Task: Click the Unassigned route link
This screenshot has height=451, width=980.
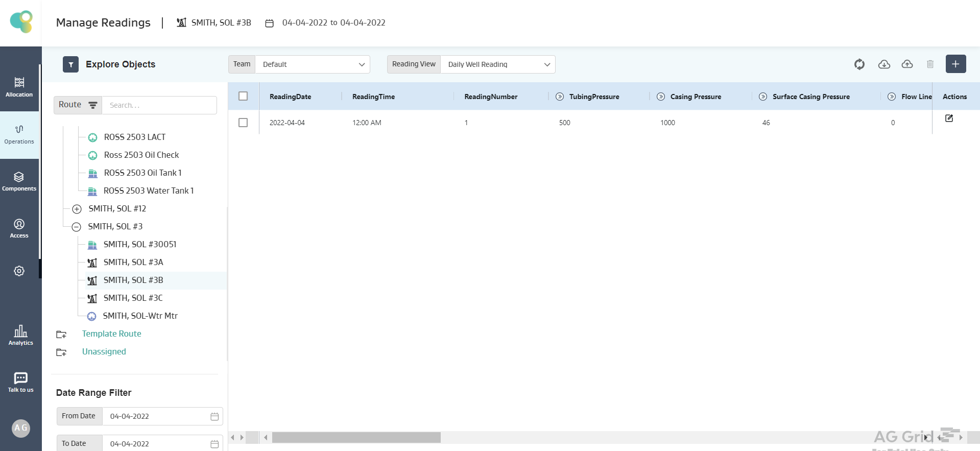Action: 104,351
